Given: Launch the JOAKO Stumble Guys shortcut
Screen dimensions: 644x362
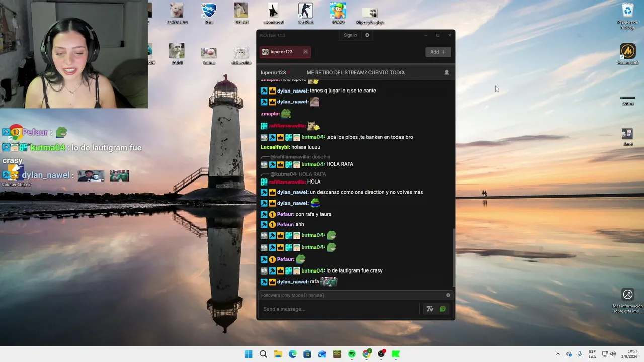Looking at the screenshot, I should coord(338,14).
